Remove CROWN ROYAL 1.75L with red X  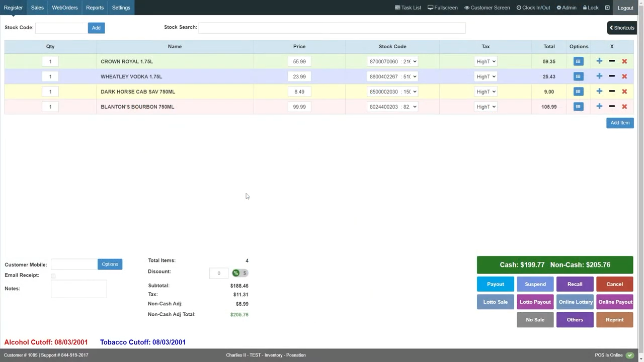pos(624,61)
